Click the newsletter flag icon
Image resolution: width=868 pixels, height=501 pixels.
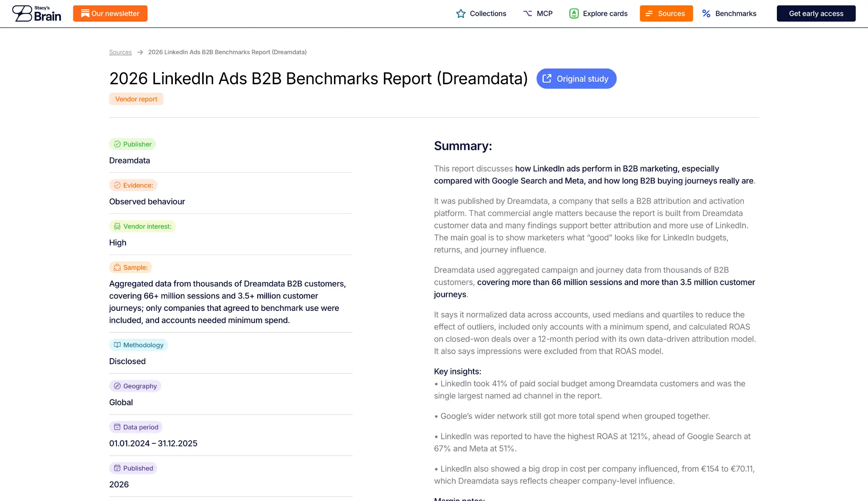point(85,14)
